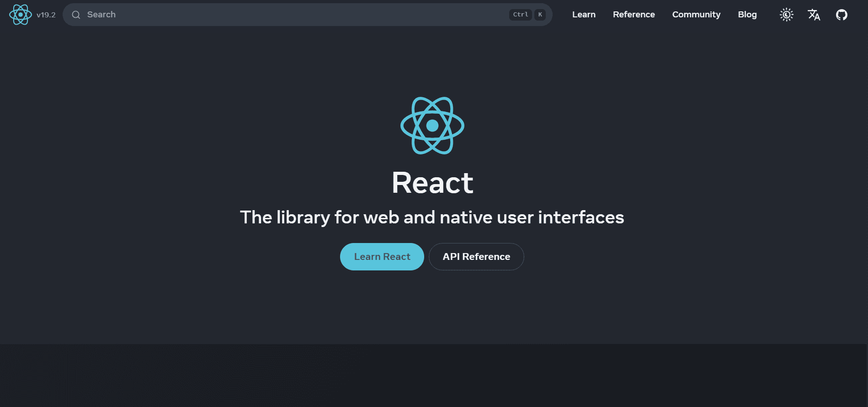Open the Learn nav item
Image resolution: width=868 pixels, height=407 pixels.
click(x=584, y=15)
